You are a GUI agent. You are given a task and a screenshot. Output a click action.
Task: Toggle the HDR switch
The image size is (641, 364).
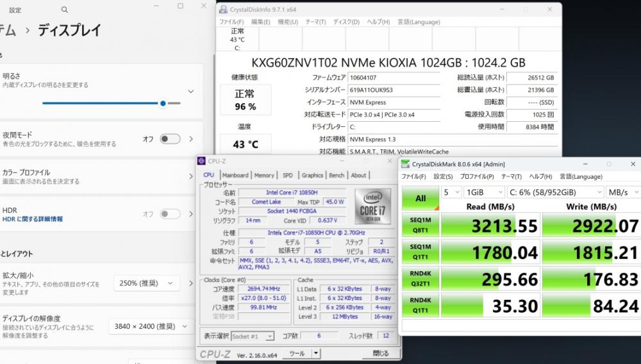pyautogui.click(x=170, y=214)
